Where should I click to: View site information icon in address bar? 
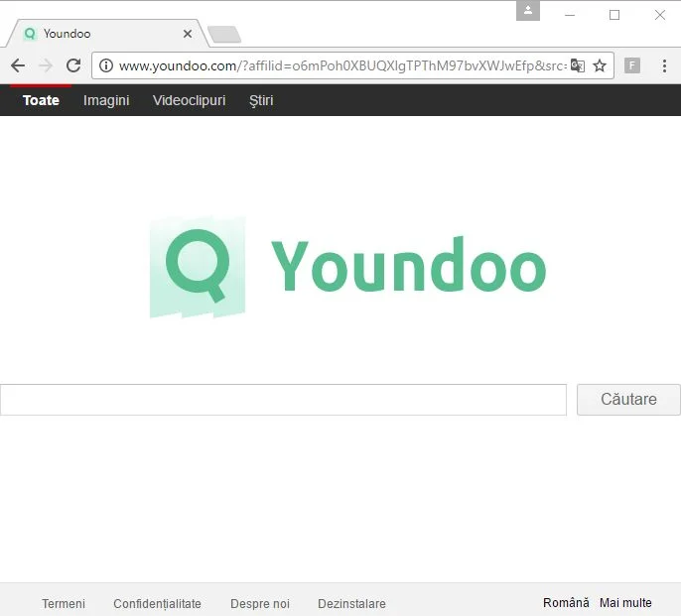106,65
